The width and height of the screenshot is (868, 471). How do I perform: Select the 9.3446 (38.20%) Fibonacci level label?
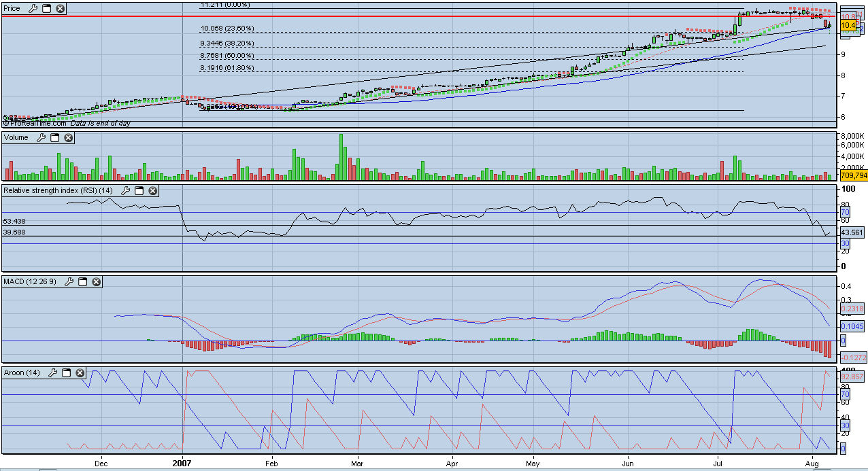tap(227, 43)
